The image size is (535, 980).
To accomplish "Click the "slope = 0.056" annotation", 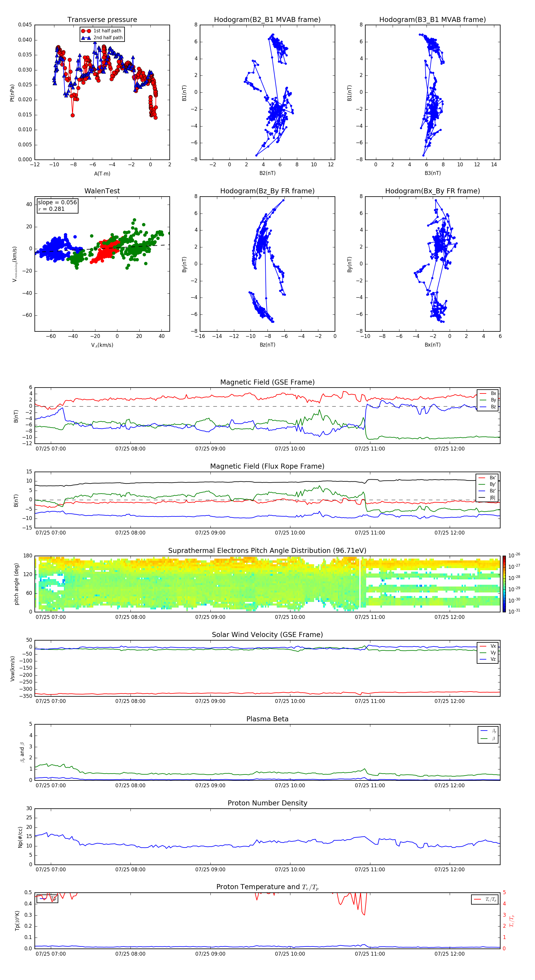I will pyautogui.click(x=57, y=203).
